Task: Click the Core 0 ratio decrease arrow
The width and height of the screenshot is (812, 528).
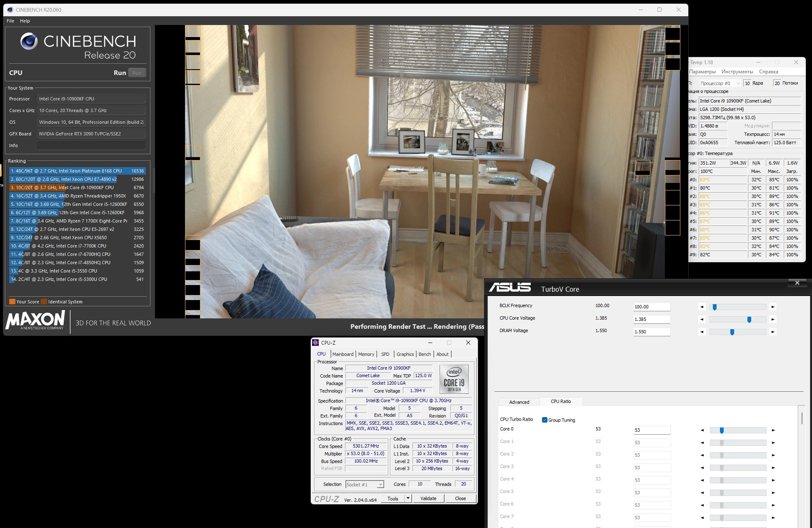Action: pos(702,430)
